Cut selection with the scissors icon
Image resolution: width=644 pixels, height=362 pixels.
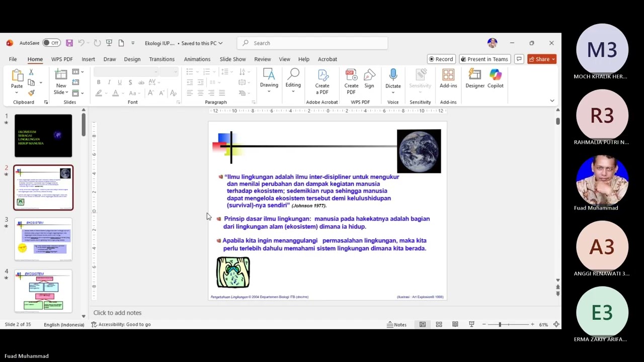(x=31, y=73)
